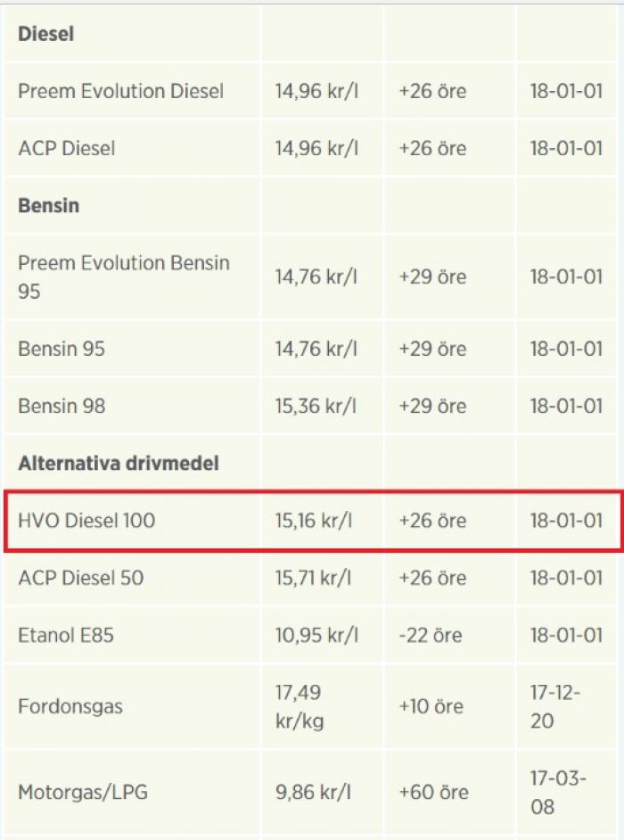Click the ACP Diesel 50 label
The width and height of the screenshot is (624, 840).
tap(81, 578)
